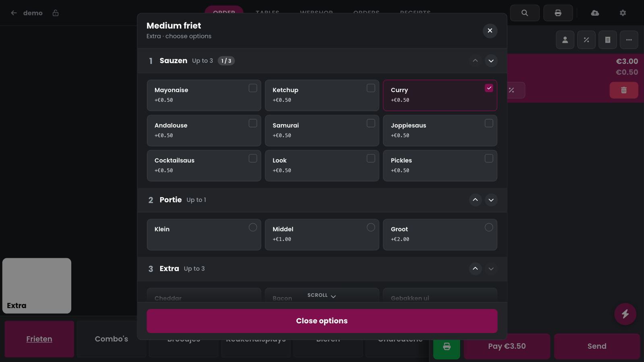The width and height of the screenshot is (644, 362).
Task: Open the settings gear icon
Action: (623, 13)
